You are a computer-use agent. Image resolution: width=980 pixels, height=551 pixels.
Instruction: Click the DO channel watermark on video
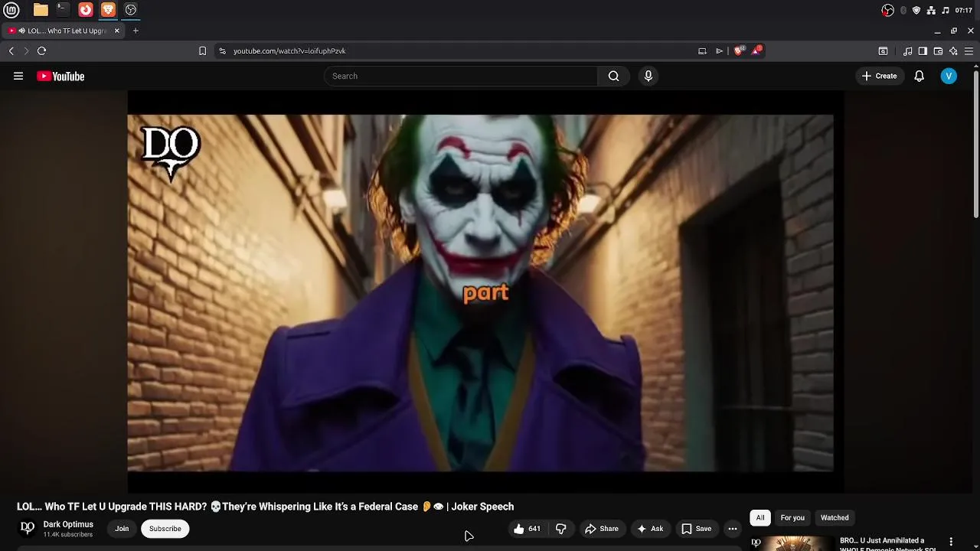point(171,152)
